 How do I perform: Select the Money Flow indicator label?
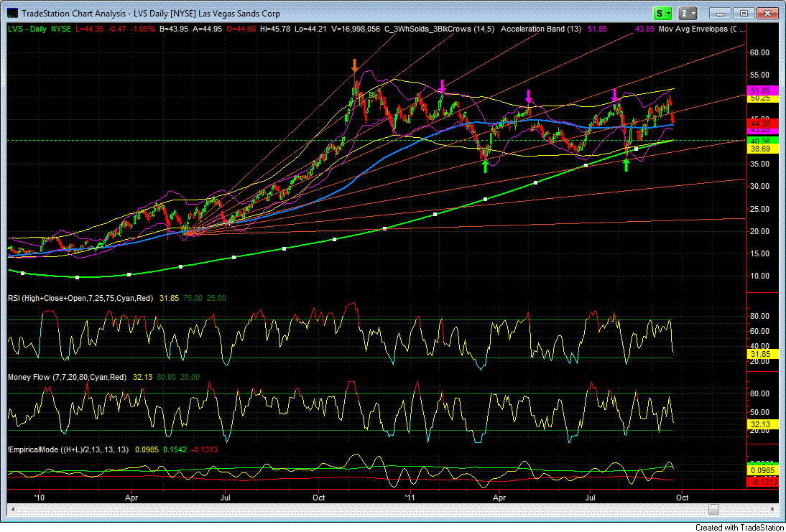click(67, 377)
